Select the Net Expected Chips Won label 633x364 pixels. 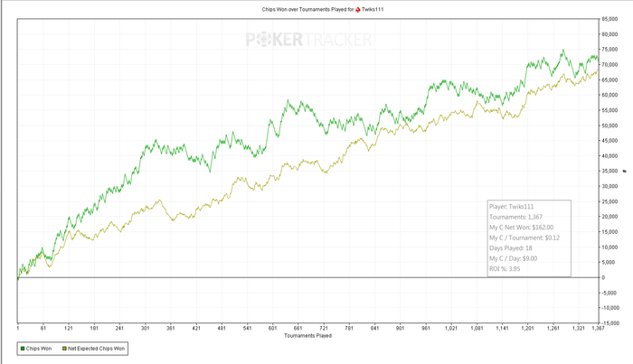tap(96, 349)
